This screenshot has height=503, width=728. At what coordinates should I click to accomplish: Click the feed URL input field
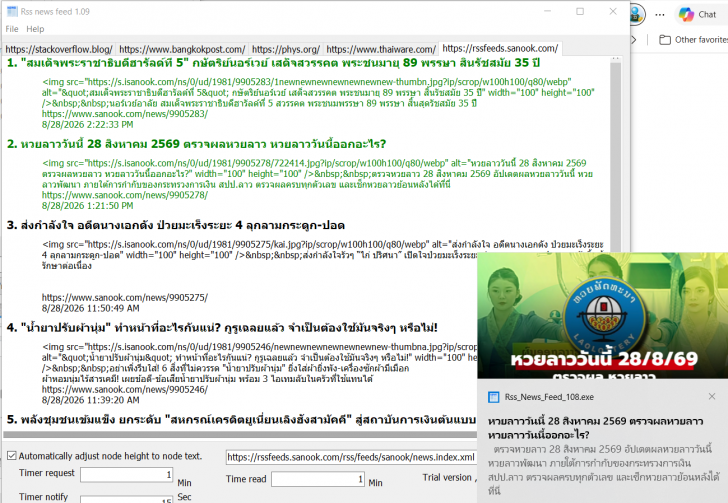351,457
